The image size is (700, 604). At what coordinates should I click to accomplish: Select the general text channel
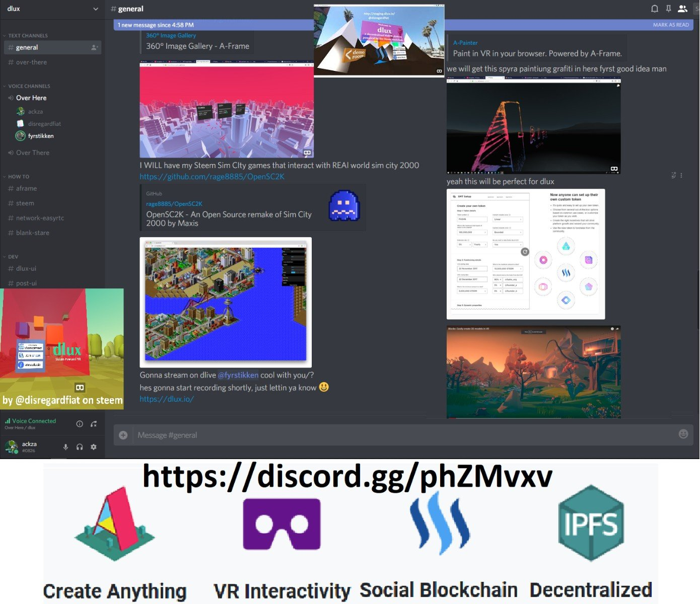(x=52, y=47)
